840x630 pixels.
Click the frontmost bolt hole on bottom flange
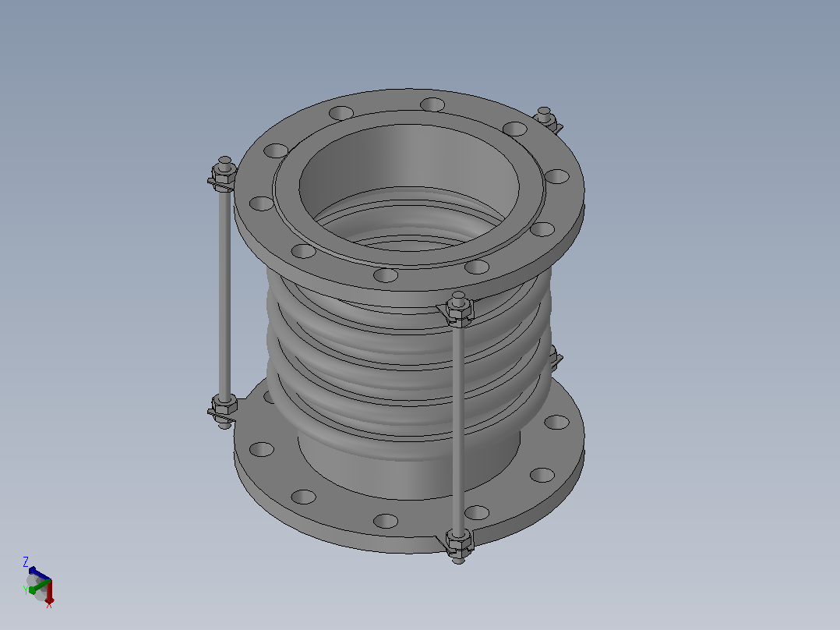[386, 521]
